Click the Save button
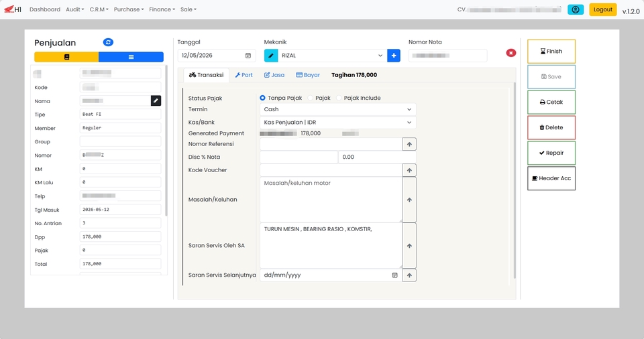This screenshot has width=644, height=339. click(551, 77)
